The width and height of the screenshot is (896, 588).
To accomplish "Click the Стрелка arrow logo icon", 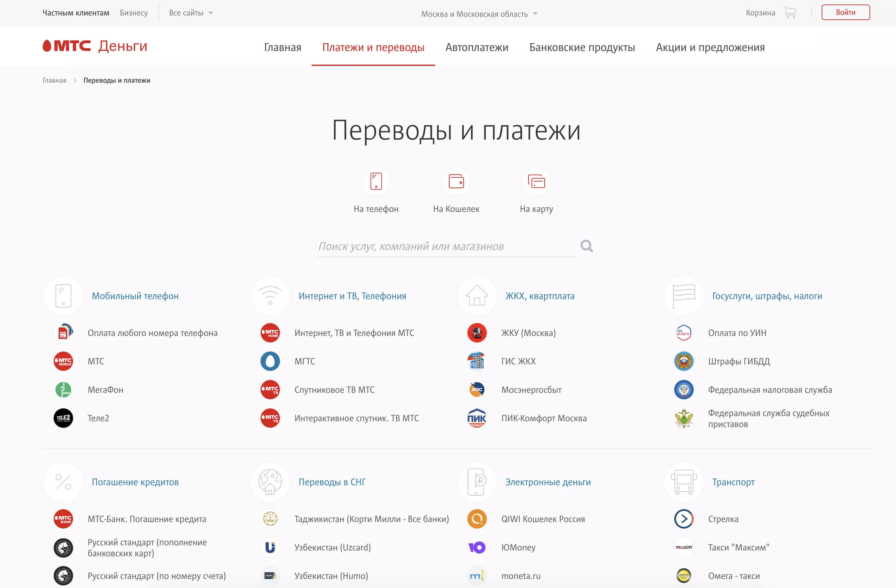I will click(x=684, y=519).
